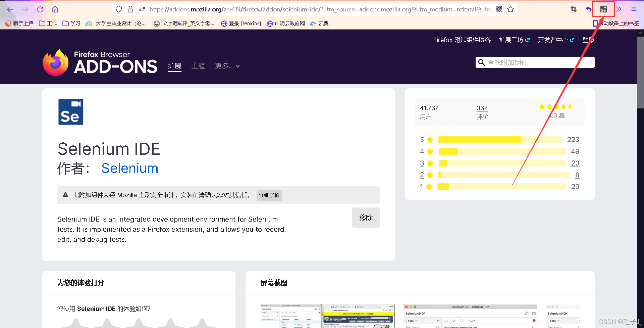Click the Firefox Browser ADD-ONS logo
This screenshot has width=644, height=328.
[100, 62]
